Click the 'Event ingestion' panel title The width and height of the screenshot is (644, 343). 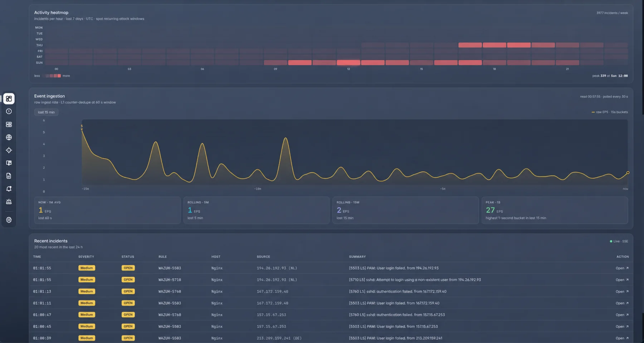[49, 96]
